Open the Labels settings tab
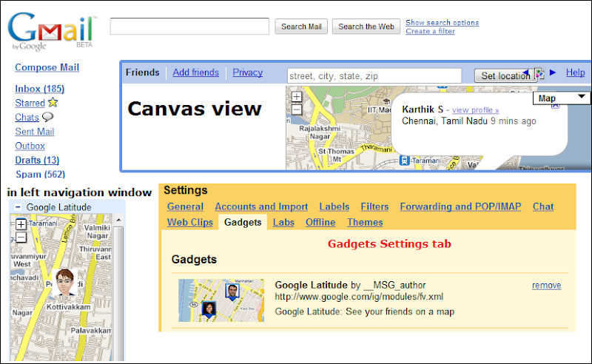The width and height of the screenshot is (592, 364). (334, 206)
